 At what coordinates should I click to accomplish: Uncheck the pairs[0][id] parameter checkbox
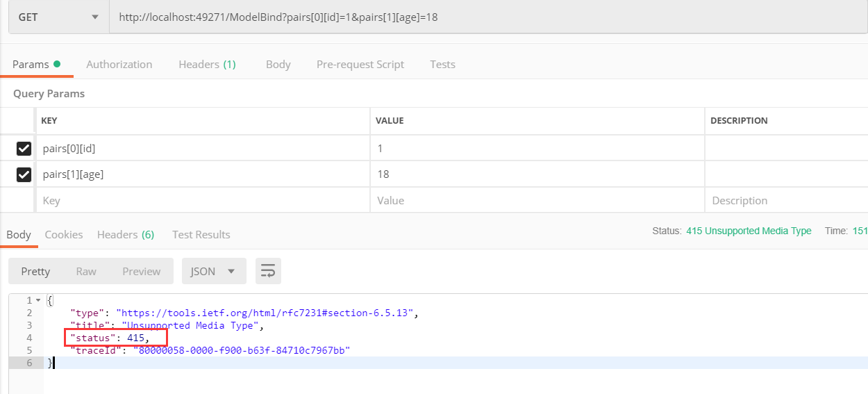[x=24, y=148]
